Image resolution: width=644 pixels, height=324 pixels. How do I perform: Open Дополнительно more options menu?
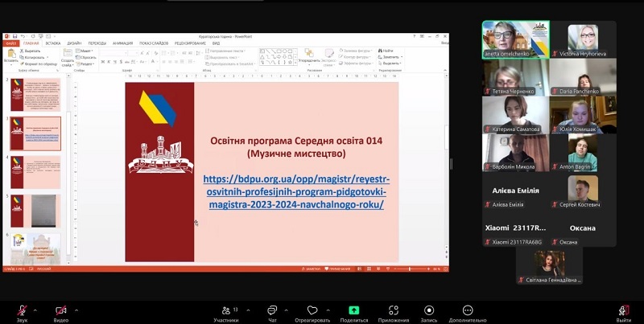click(x=468, y=314)
